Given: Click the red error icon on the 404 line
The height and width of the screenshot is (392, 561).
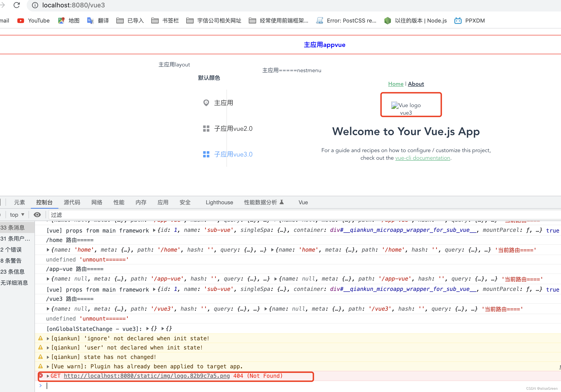Looking at the screenshot, I should click(x=41, y=375).
